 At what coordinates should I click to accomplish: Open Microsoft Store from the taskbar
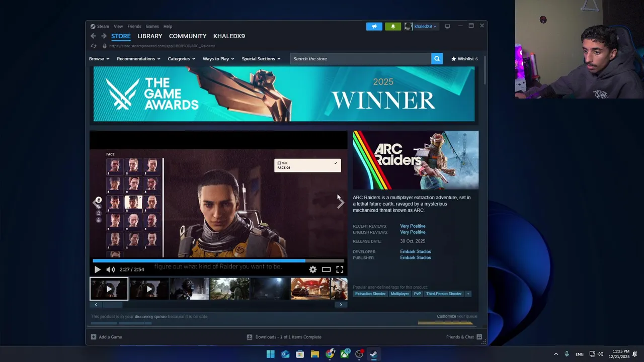pyautogui.click(x=300, y=354)
